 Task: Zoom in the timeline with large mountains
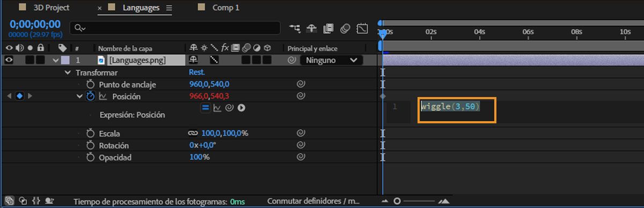coord(444,201)
